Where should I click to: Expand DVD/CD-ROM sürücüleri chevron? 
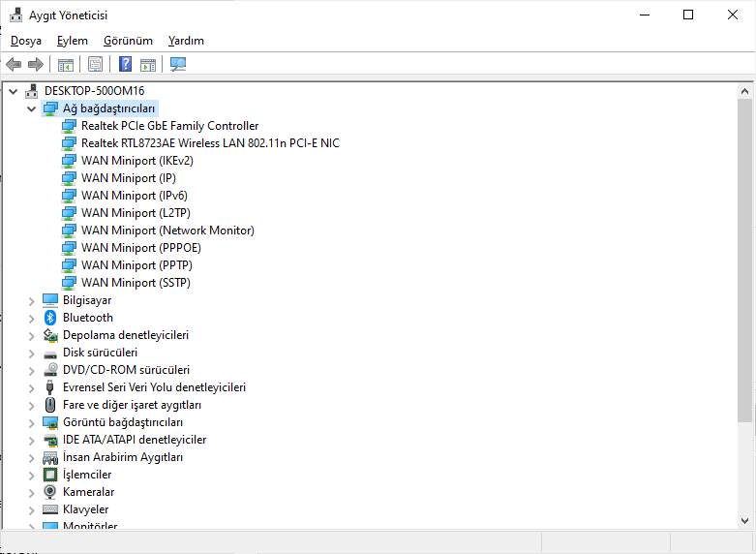[x=32, y=370]
